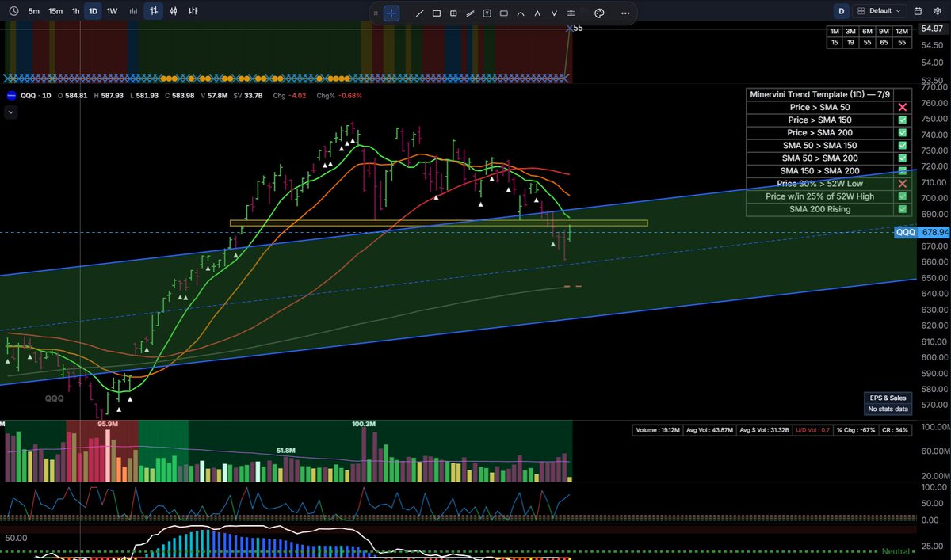The image size is (951, 560).
Task: Select the 1D timeframe
Action: (x=94, y=12)
